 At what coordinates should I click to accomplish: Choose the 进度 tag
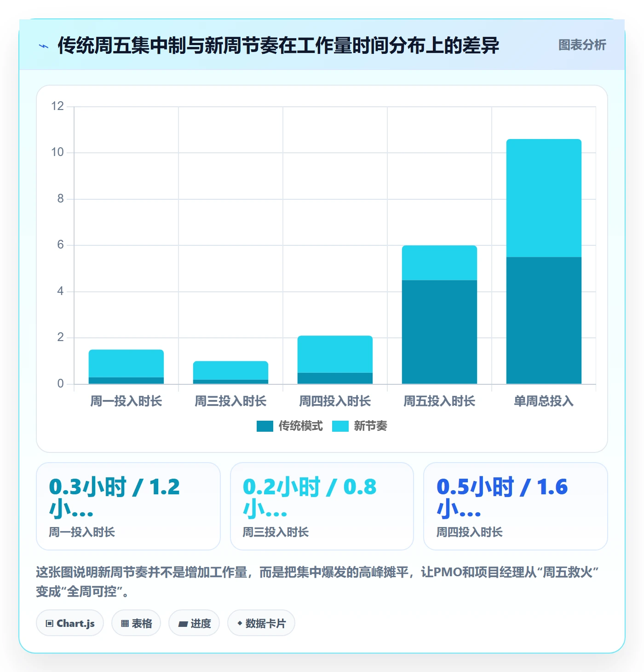194,623
